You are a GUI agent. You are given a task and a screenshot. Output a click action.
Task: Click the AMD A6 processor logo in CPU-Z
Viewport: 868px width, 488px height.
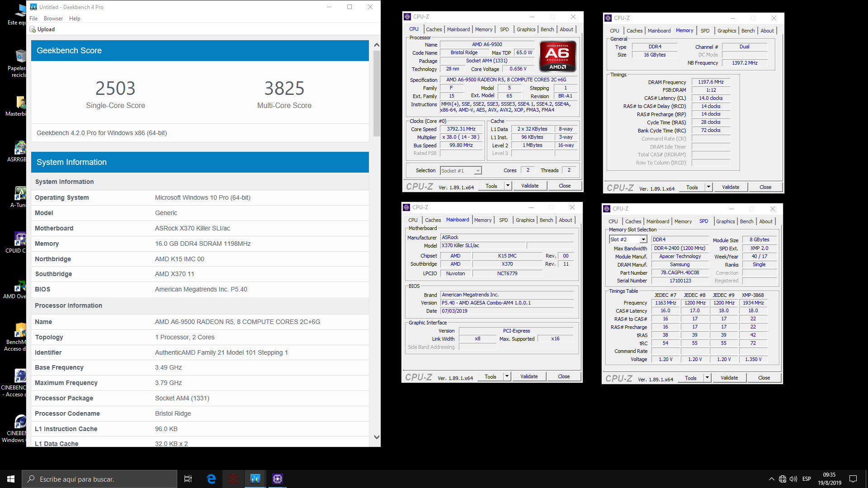coord(557,56)
